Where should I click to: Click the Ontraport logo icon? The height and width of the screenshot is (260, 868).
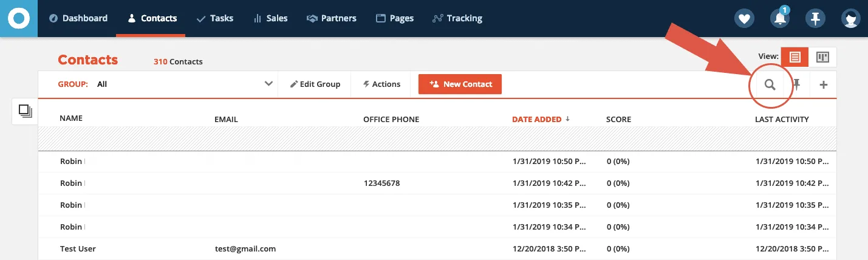(19, 18)
